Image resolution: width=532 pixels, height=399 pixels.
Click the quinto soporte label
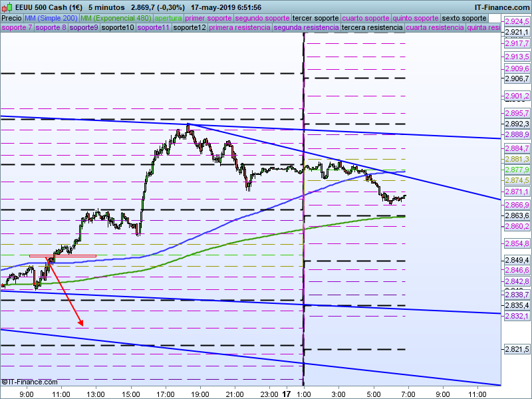pos(416,19)
